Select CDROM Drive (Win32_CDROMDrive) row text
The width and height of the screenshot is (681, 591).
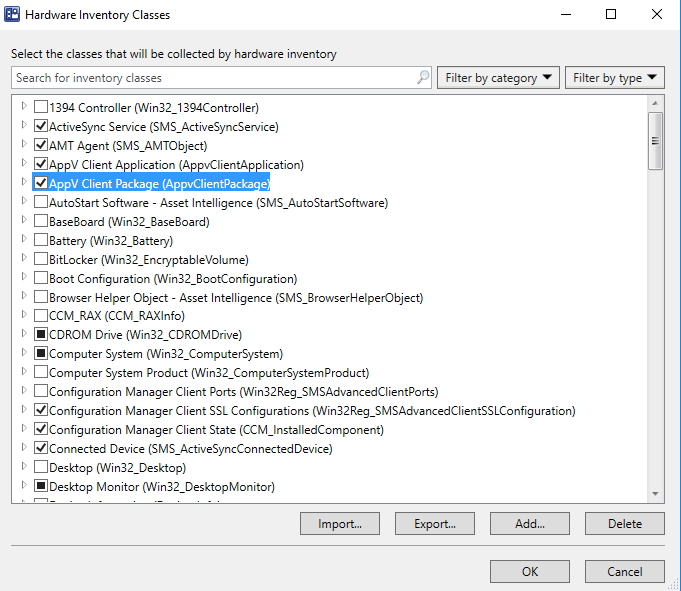pyautogui.click(x=145, y=335)
